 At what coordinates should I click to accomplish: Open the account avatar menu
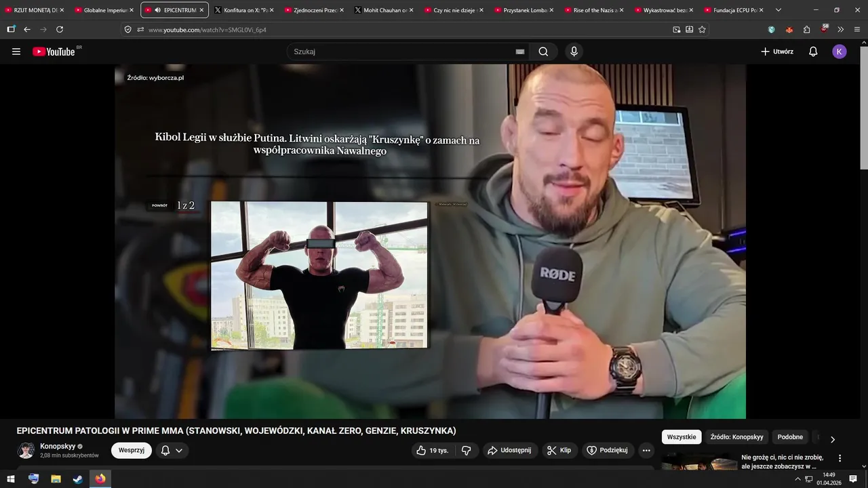(x=840, y=52)
